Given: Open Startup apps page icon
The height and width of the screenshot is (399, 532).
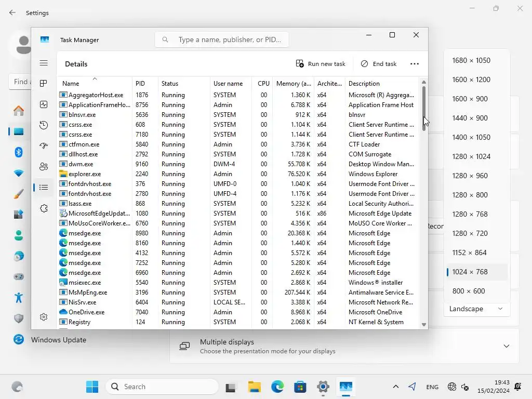Looking at the screenshot, I should [44, 146].
